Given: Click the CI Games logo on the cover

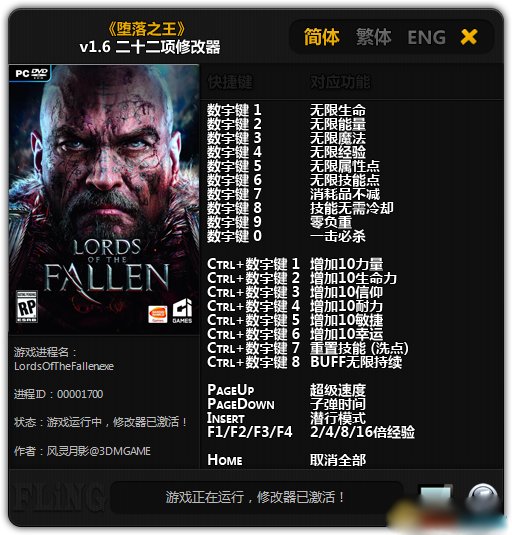Looking at the screenshot, I should (182, 311).
